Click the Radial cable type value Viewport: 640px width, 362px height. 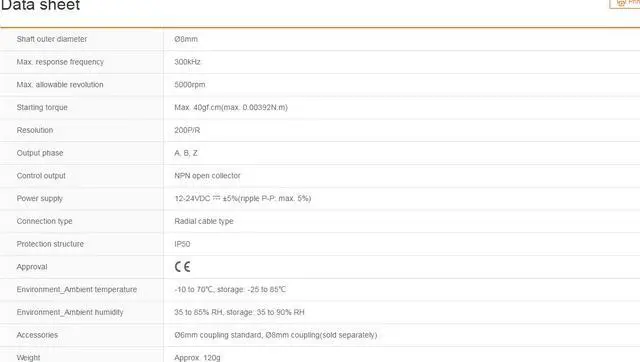tap(204, 221)
